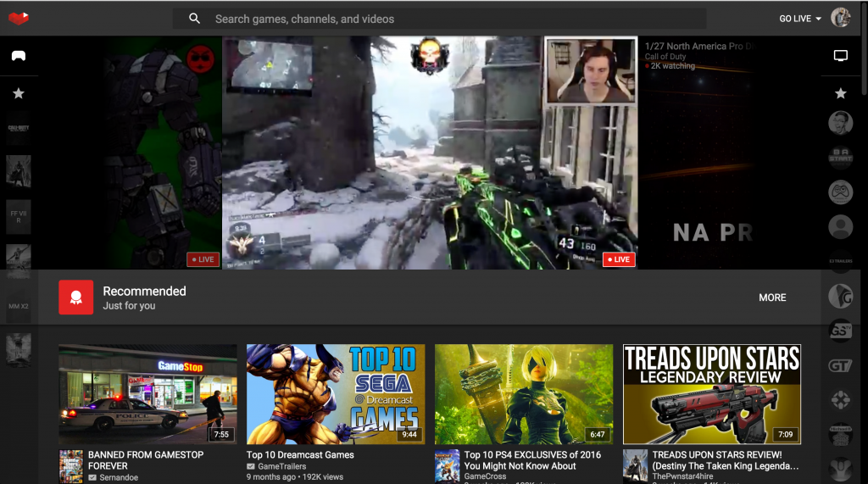Click the 9 months ago 192K views text

294,477
